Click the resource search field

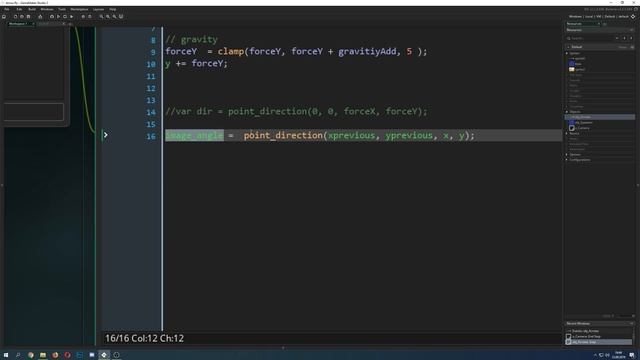[590, 38]
